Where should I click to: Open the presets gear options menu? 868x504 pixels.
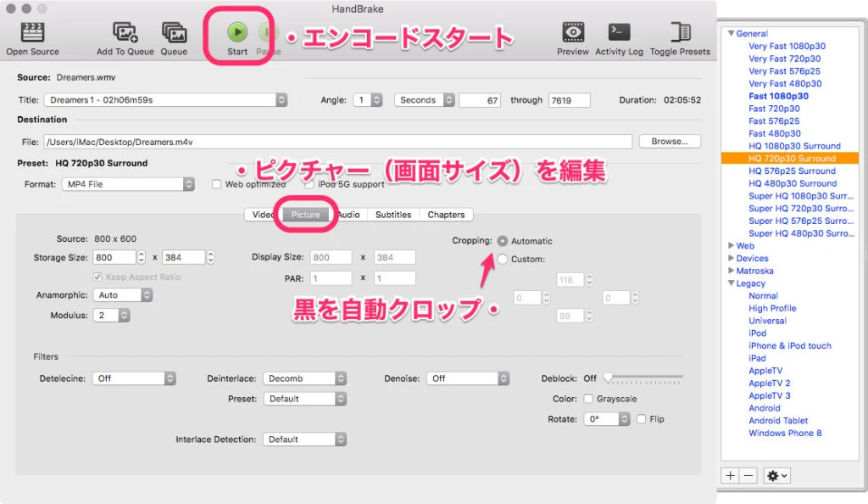click(x=776, y=475)
